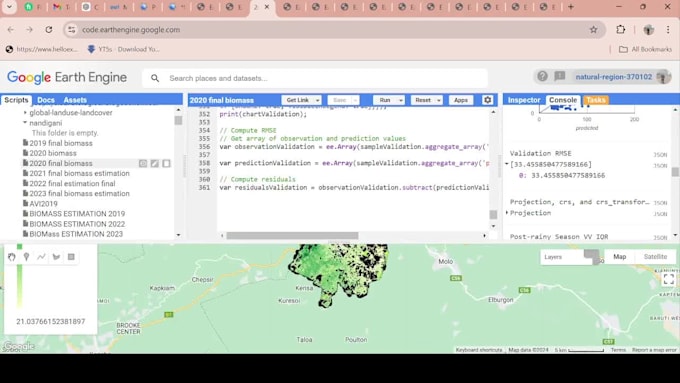View site information icon in address bar
Viewport: 680px width, 383px height.
pyautogui.click(x=72, y=29)
